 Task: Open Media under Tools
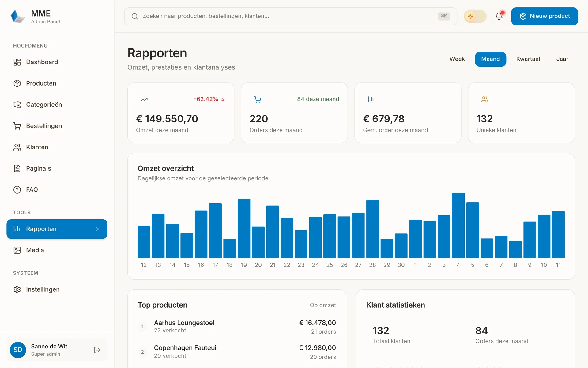[x=57, y=250]
